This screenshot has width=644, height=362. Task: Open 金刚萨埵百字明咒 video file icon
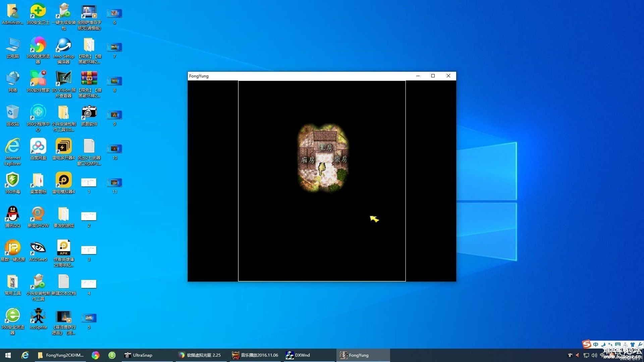[x=89, y=17]
